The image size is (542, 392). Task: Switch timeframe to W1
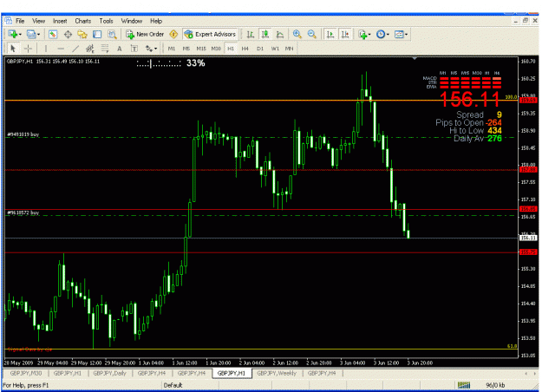275,49
